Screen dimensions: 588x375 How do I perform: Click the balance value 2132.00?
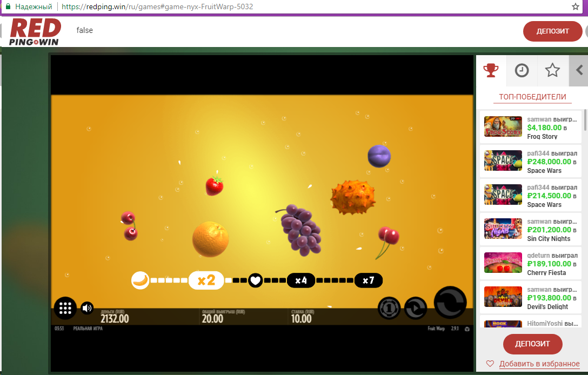115,319
